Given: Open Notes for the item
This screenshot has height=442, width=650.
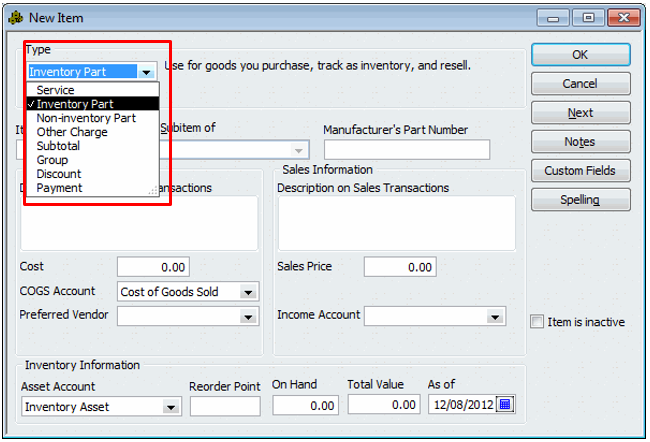Looking at the screenshot, I should coord(580,142).
